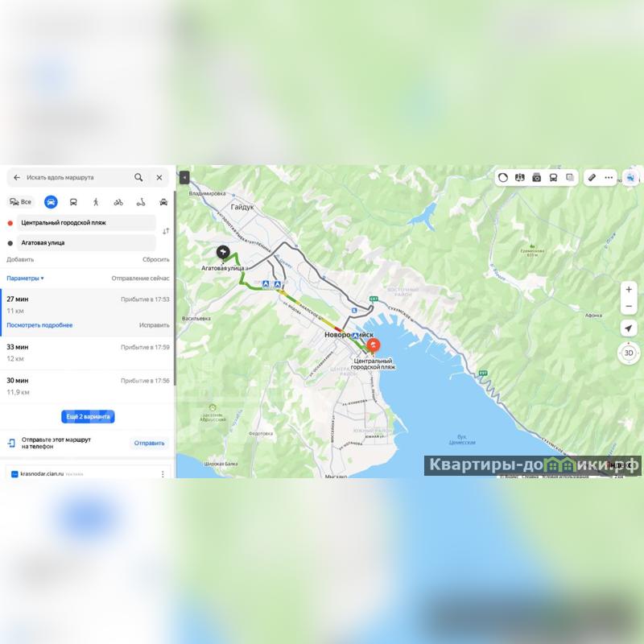
Task: Toggle the public transport layer on the map
Action: pos(553,177)
